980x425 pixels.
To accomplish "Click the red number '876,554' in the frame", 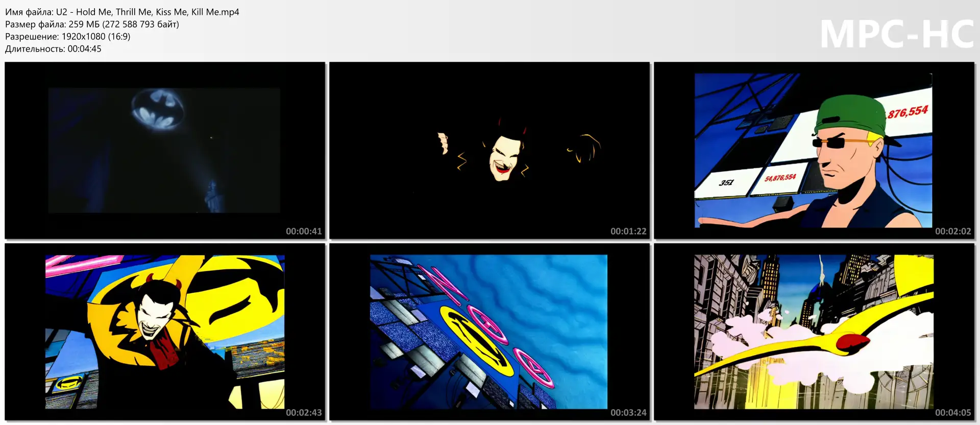I will (x=908, y=111).
